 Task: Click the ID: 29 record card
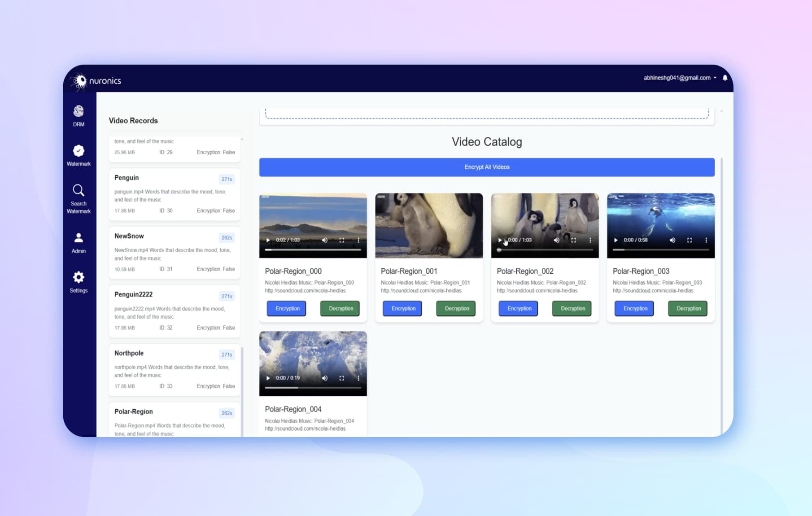(x=175, y=149)
